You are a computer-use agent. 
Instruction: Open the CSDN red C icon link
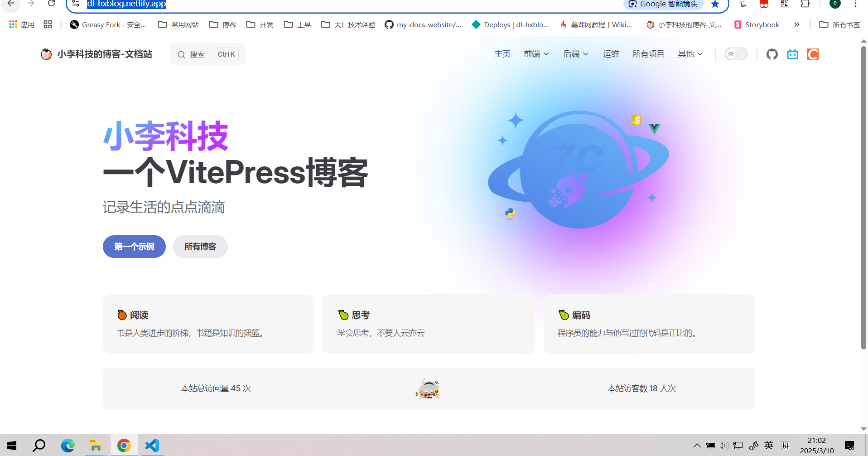(x=813, y=54)
